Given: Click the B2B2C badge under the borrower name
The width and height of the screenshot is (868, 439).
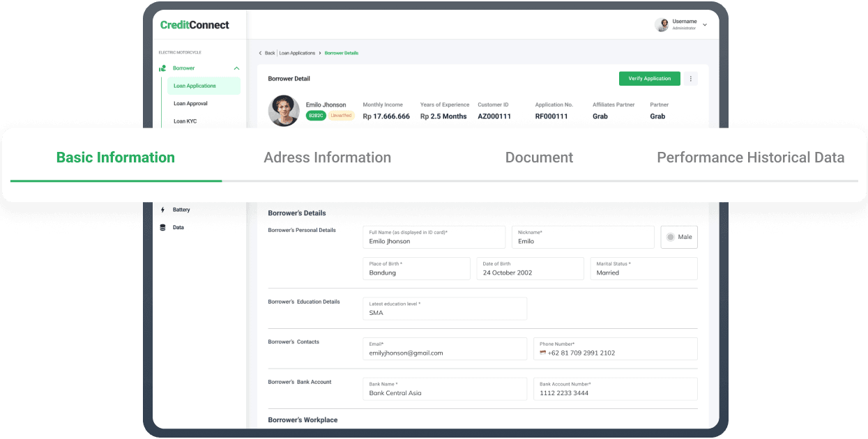Looking at the screenshot, I should 316,116.
